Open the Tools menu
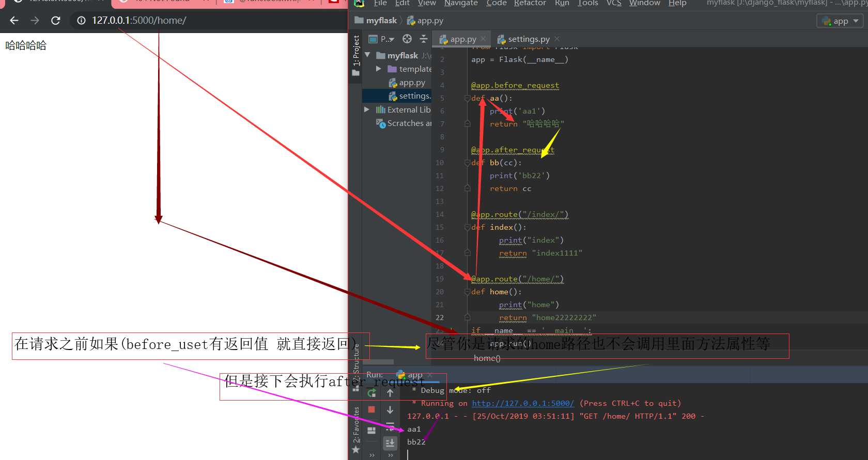The image size is (868, 460). tap(587, 3)
